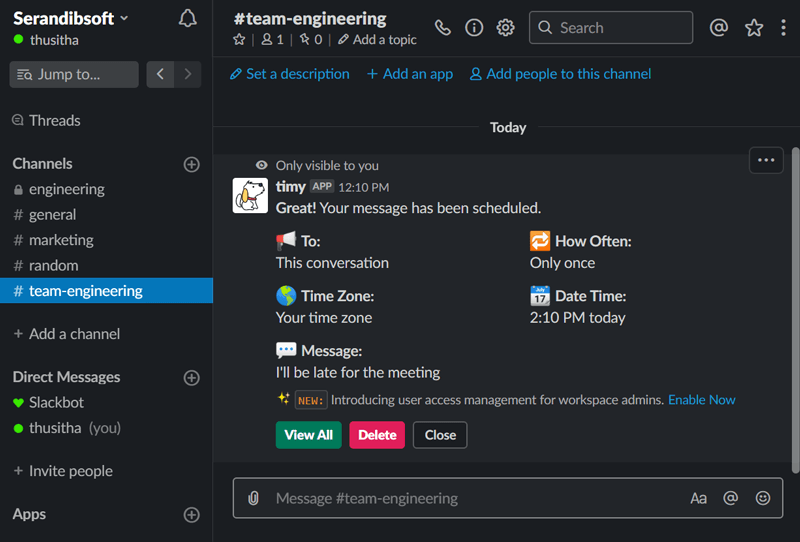Open channel settings gear icon
The image size is (800, 542).
pyautogui.click(x=505, y=28)
